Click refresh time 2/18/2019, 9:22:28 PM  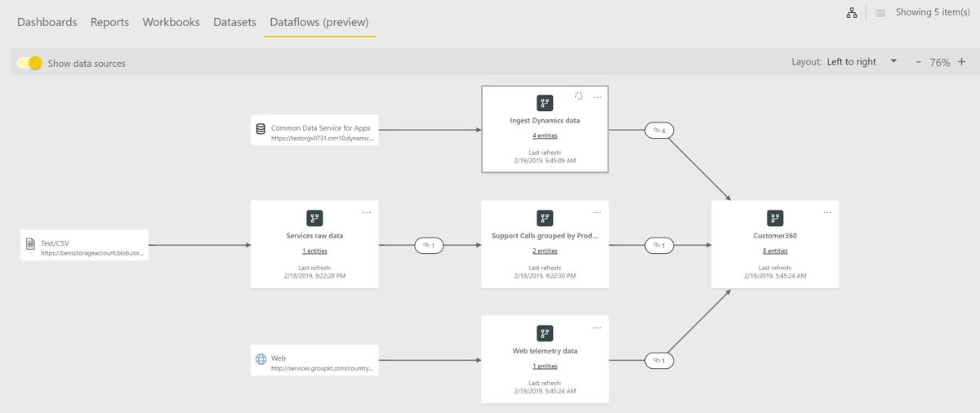click(x=314, y=276)
